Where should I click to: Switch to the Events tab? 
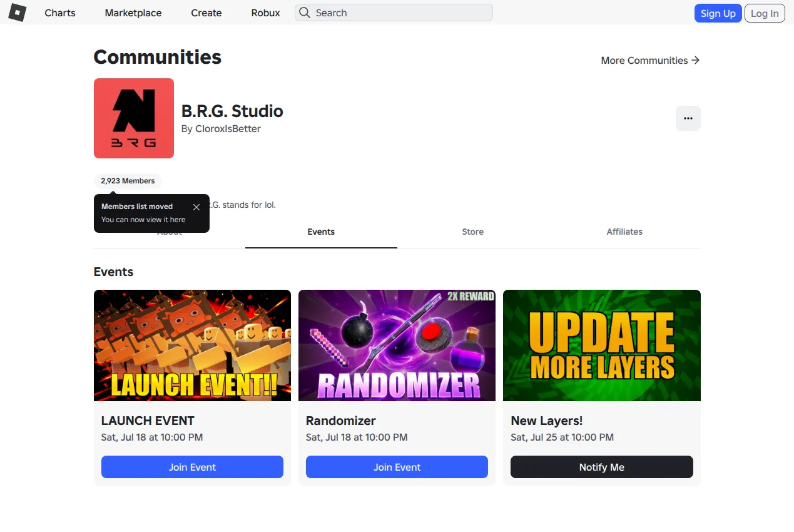tap(321, 232)
